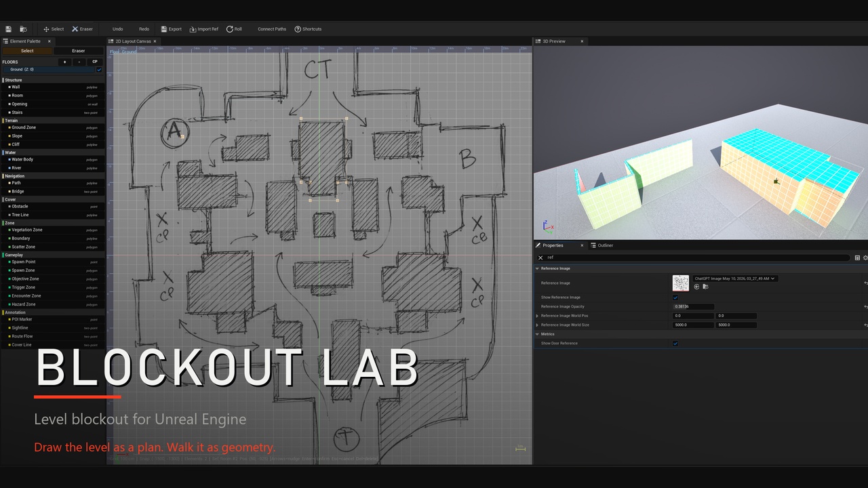Click the Export icon button

[x=171, y=29]
